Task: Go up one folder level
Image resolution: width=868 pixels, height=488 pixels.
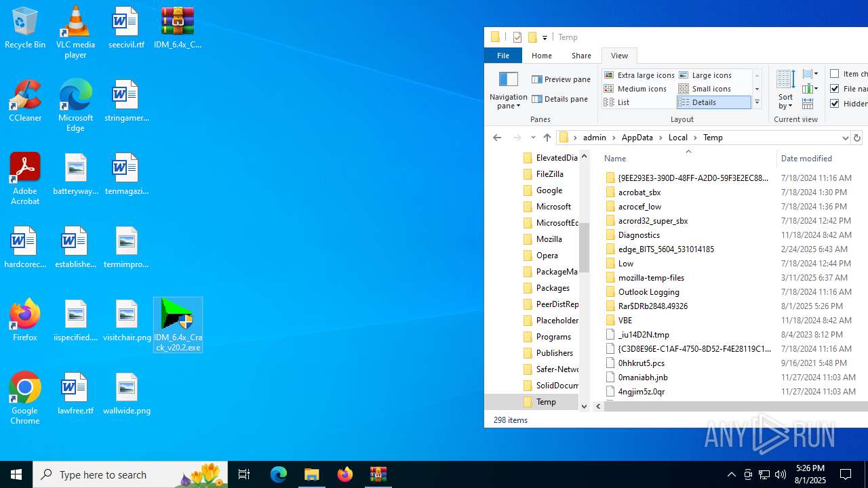Action: point(547,138)
